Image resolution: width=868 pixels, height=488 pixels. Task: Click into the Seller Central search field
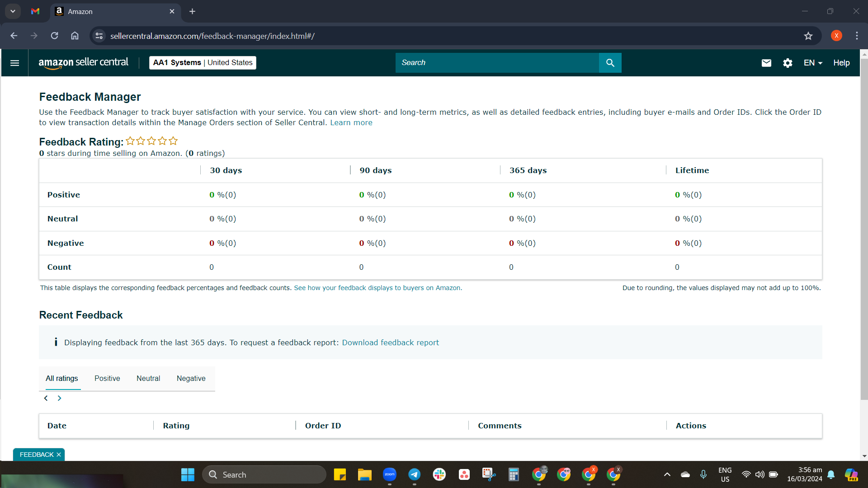497,63
